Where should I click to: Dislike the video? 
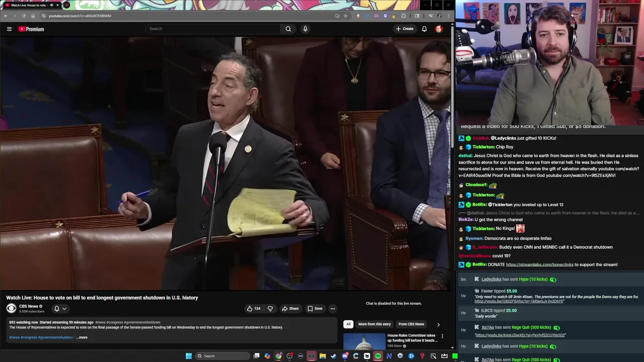(x=270, y=308)
